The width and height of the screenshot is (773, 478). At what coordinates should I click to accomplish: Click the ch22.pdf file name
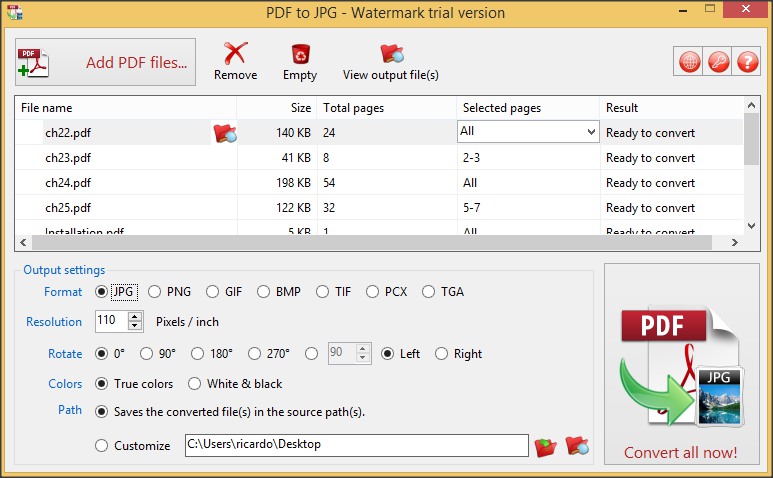pos(68,133)
